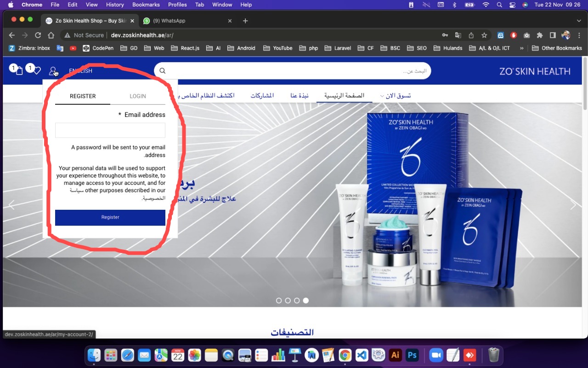Open the Laravel bookmarks folder
The image size is (588, 368).
pos(338,48)
